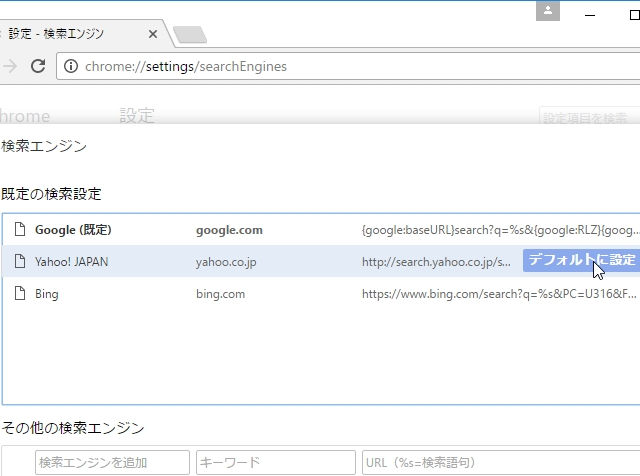The height and width of the screenshot is (476, 640).
Task: Click the yahoo.co.jp keyword cell
Action: [x=226, y=262]
